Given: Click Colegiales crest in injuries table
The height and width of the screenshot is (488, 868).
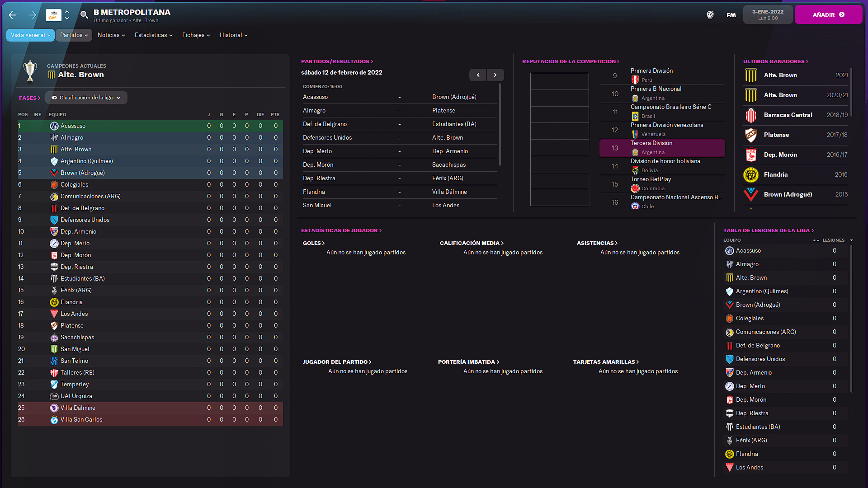Looking at the screenshot, I should [x=729, y=319].
